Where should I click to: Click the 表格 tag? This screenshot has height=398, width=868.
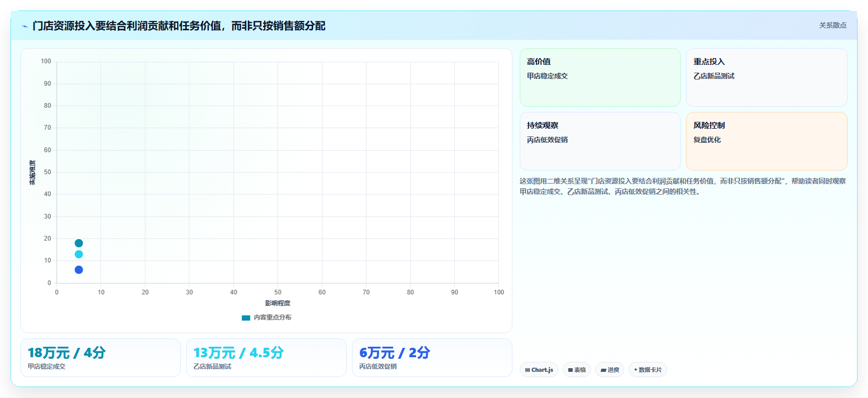tap(577, 370)
